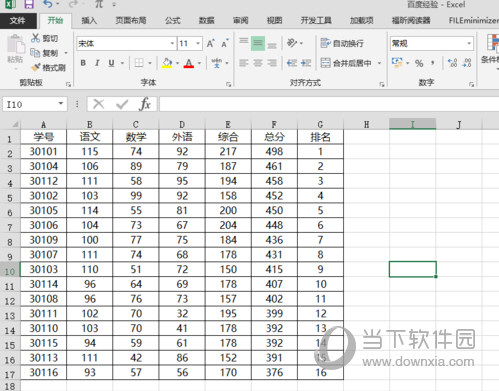The image size is (499, 391).
Task: Open the Clipboard group dialog launcher
Action: [x=68, y=85]
